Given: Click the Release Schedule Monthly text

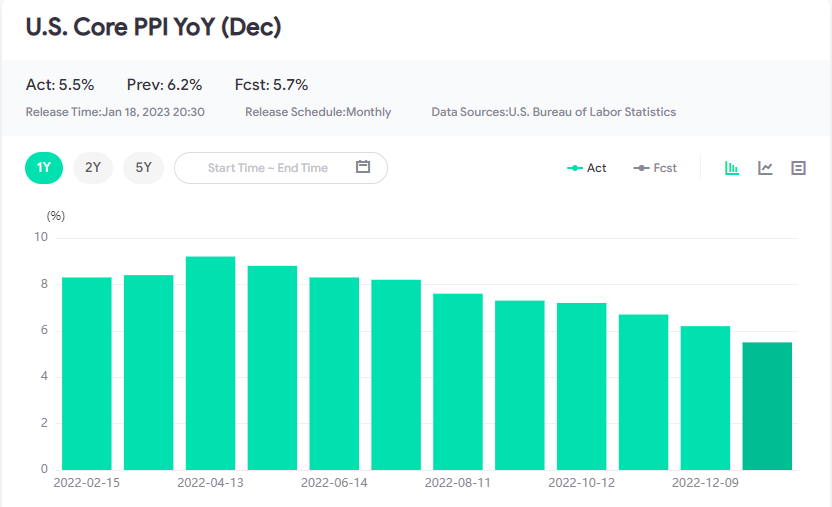Looking at the screenshot, I should pyautogui.click(x=318, y=112).
